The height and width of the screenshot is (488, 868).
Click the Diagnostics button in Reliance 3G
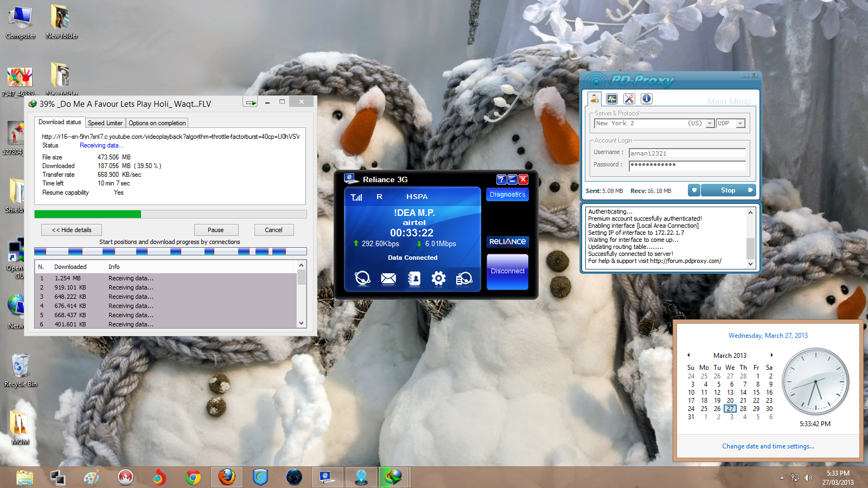point(508,194)
